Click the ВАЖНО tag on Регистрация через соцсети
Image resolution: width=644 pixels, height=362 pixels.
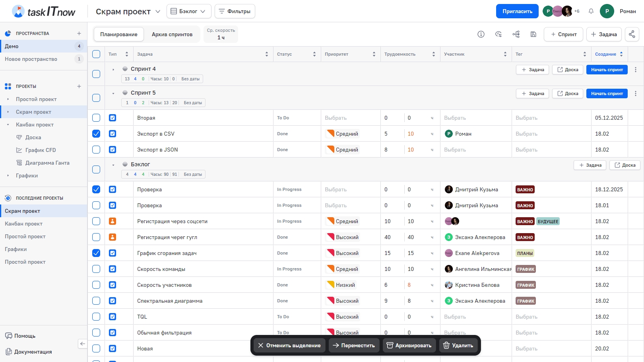525,222
